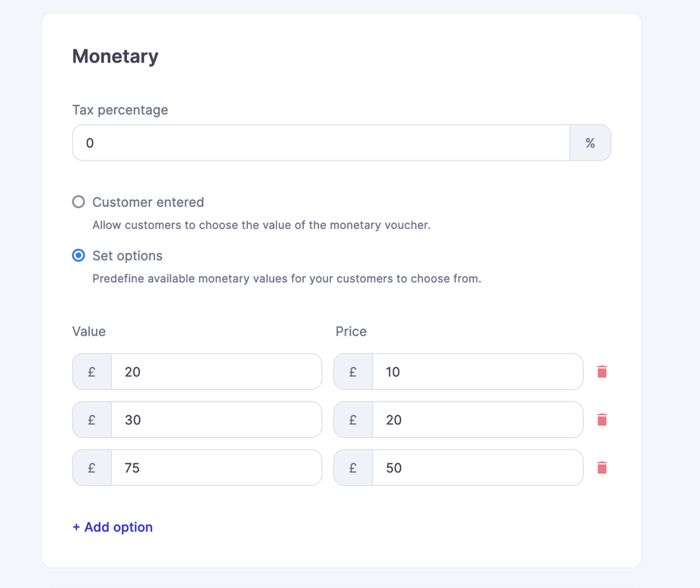The width and height of the screenshot is (700, 588).
Task: Click the Value field showing 75
Action: click(216, 468)
